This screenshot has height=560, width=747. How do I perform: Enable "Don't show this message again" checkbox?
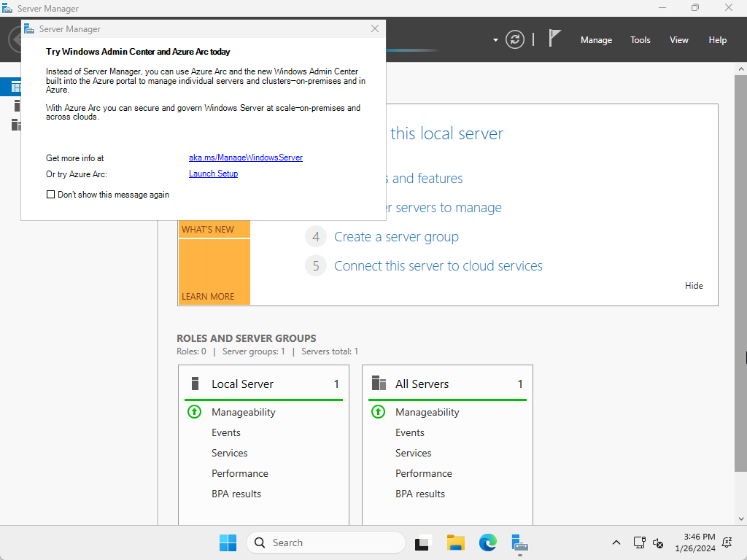(x=51, y=195)
